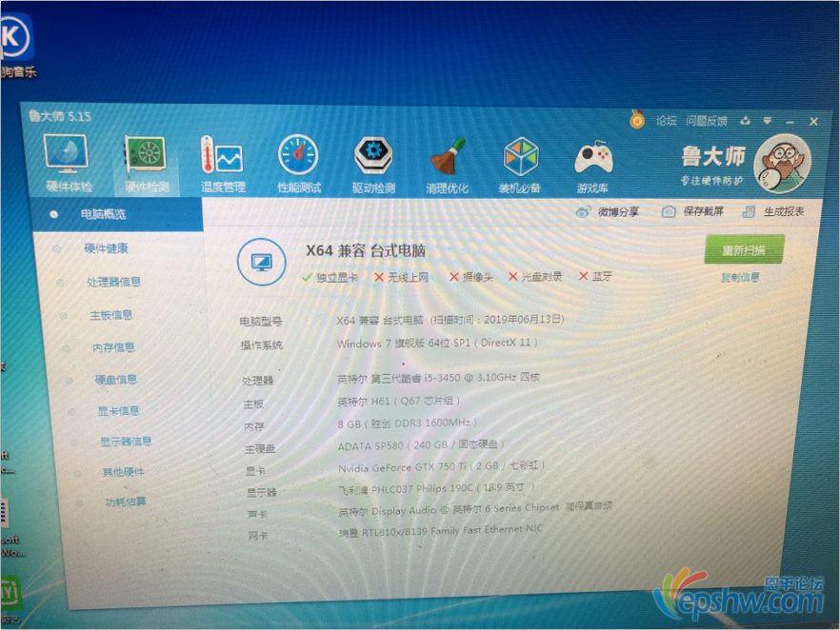840x630 pixels.
Task: Click the round computer monitor icon
Action: [x=261, y=262]
